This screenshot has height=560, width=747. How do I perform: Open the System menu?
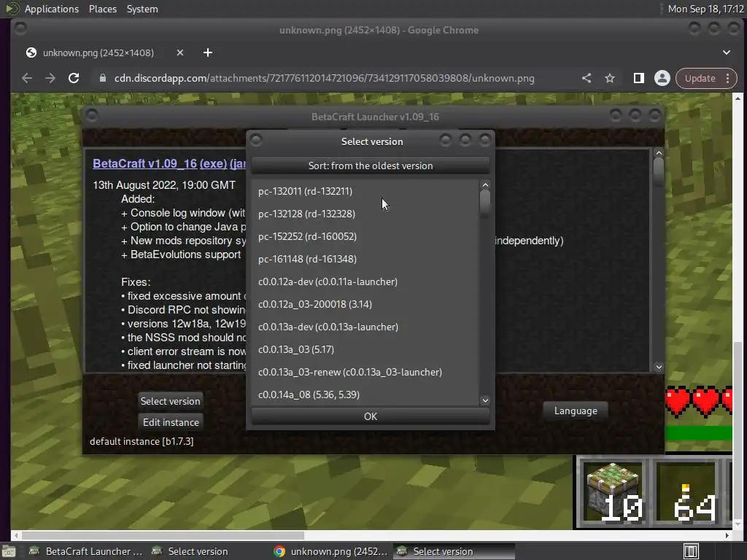pos(142,9)
